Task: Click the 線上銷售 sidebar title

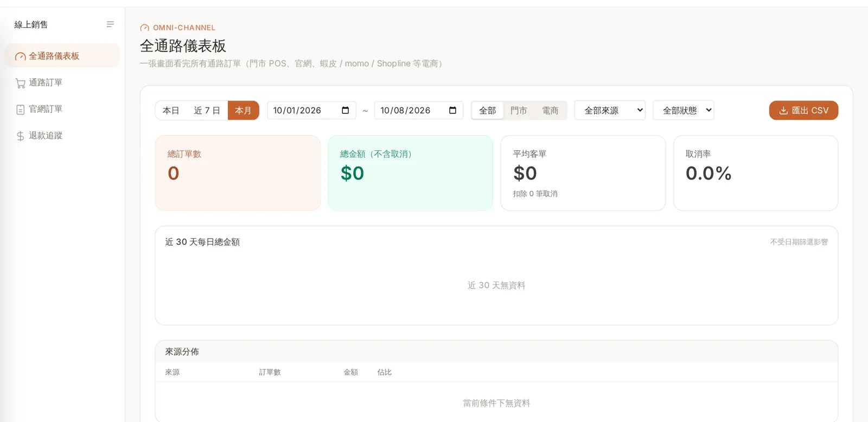Action: point(31,24)
